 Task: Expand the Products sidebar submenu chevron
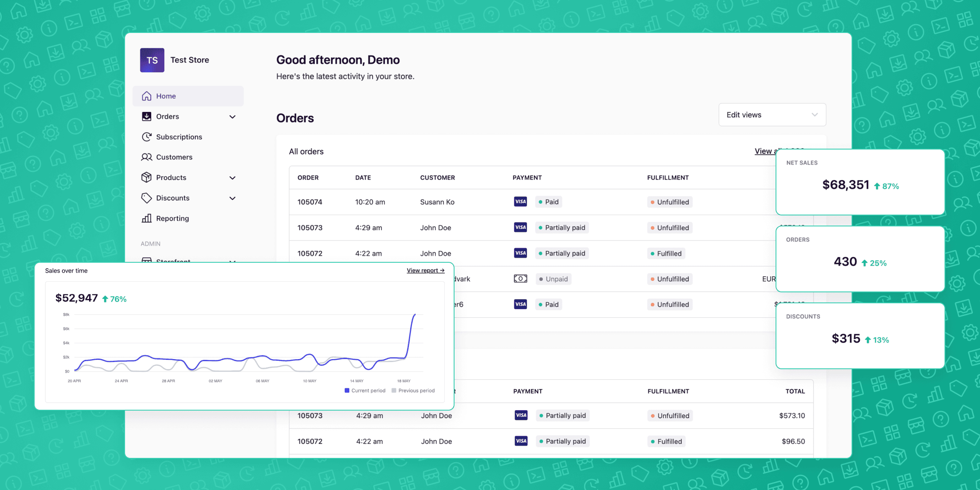pos(232,178)
